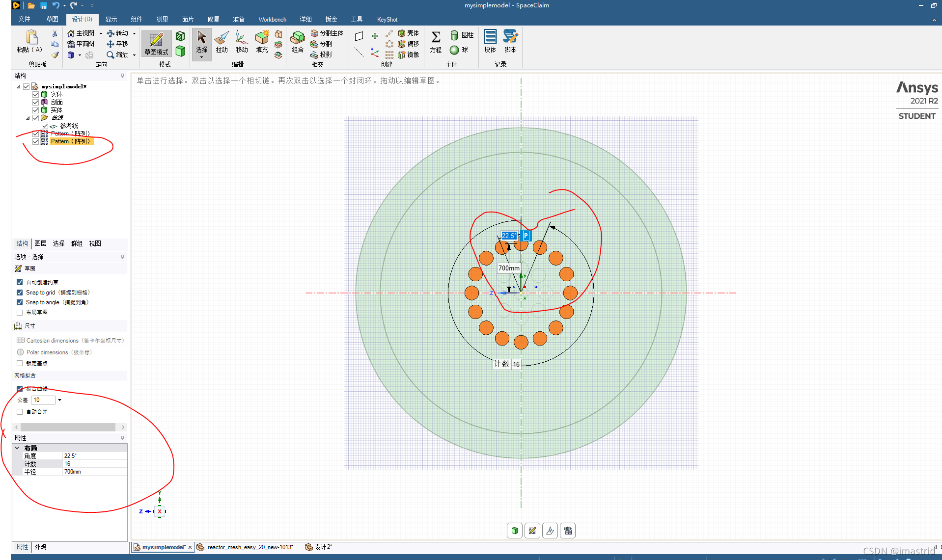The height and width of the screenshot is (560, 942).
Task: Open the 主视图 dropdown arrow
Action: tap(101, 33)
